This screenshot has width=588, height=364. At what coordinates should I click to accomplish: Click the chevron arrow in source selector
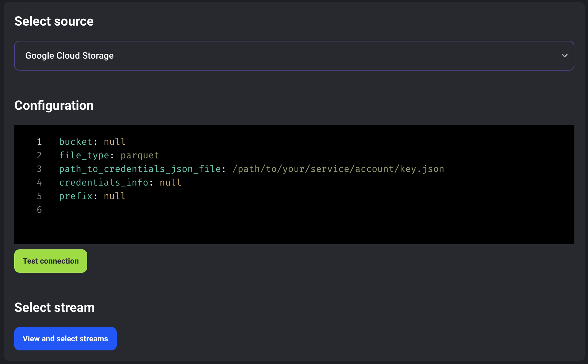(x=564, y=56)
